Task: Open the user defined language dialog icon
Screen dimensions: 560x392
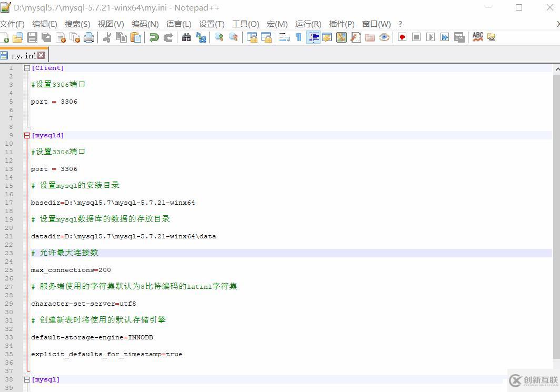Action: (x=327, y=37)
